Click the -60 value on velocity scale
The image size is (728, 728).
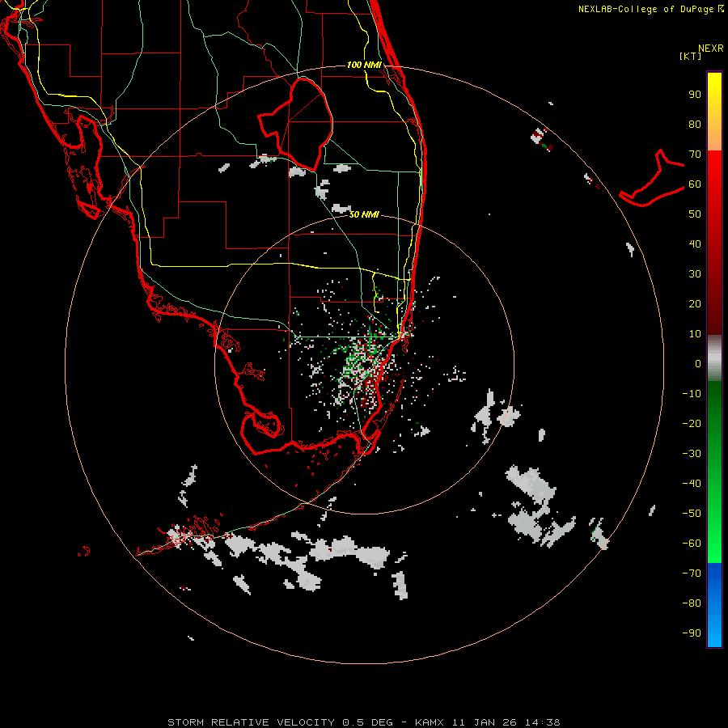click(692, 544)
